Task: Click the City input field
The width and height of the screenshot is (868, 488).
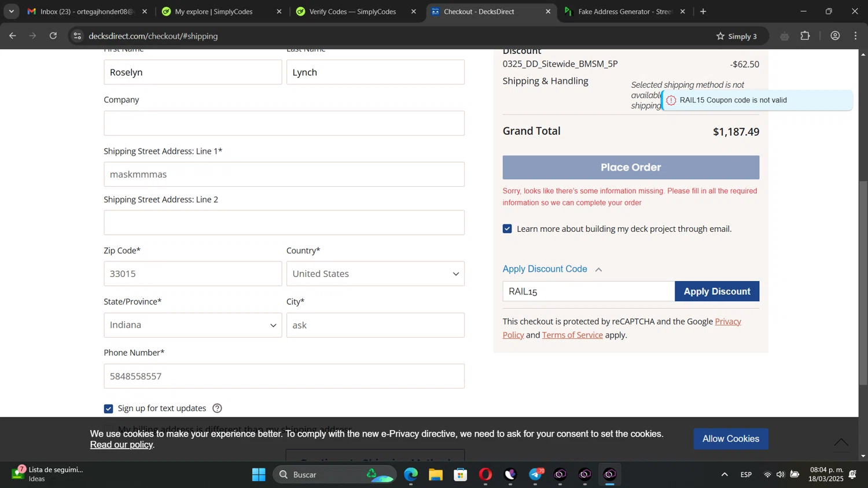Action: pos(375,325)
